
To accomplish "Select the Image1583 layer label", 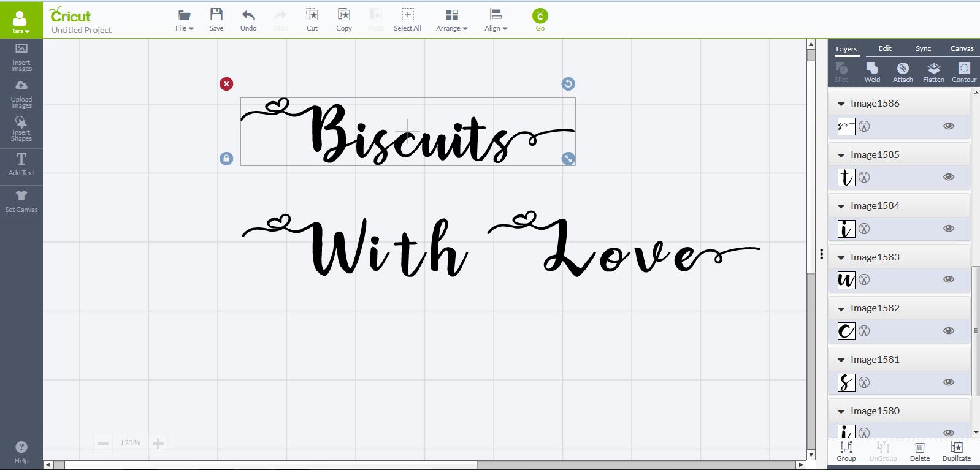I will tap(875, 257).
